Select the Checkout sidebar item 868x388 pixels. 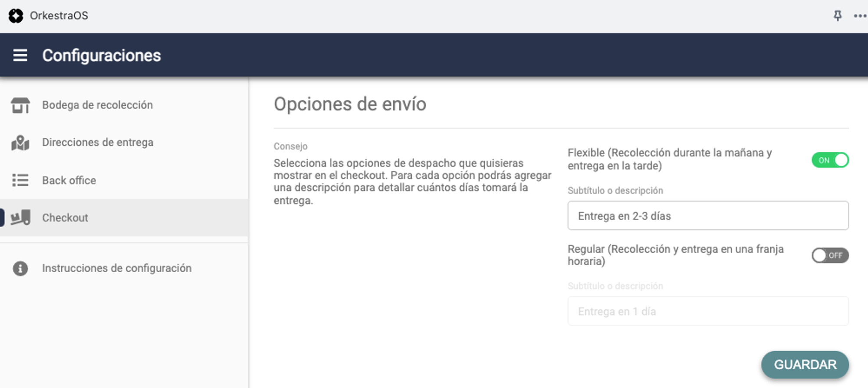pyautogui.click(x=65, y=218)
